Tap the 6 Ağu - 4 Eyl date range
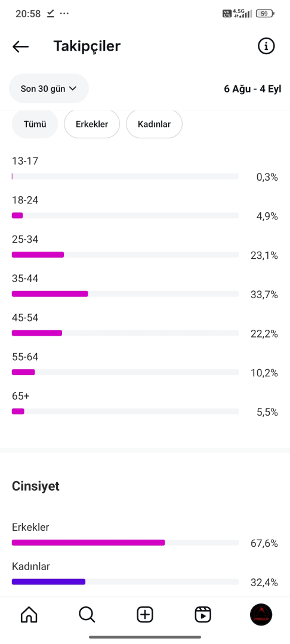 coord(252,89)
